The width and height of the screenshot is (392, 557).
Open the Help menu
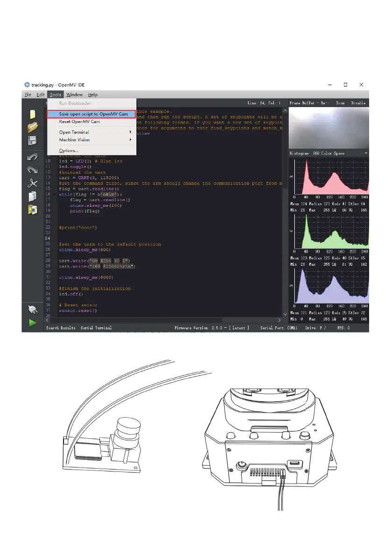93,94
